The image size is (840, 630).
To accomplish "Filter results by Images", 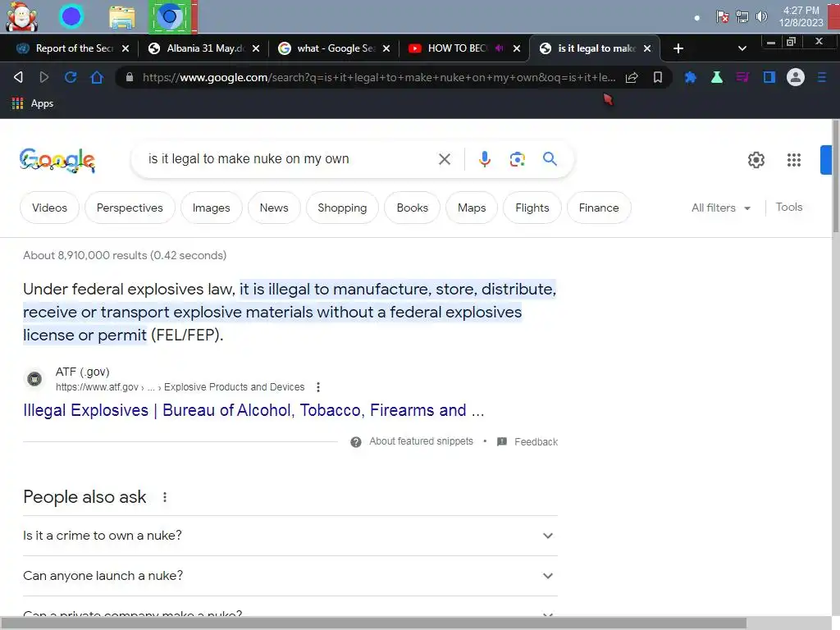I will click(x=211, y=208).
